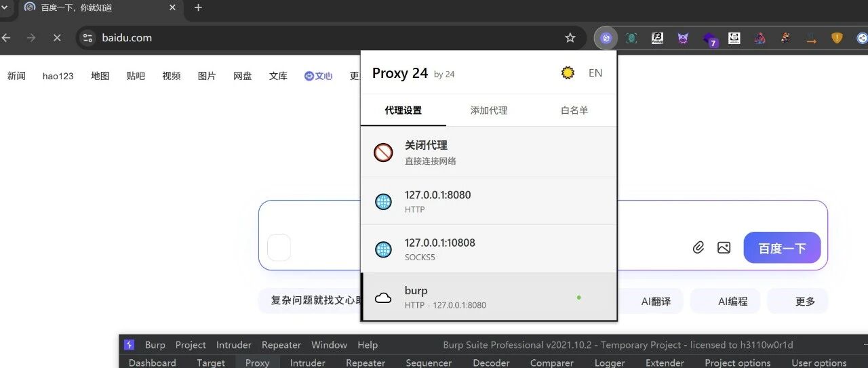
Task: Open the Burp menu in Burp Suite
Action: pyautogui.click(x=155, y=345)
